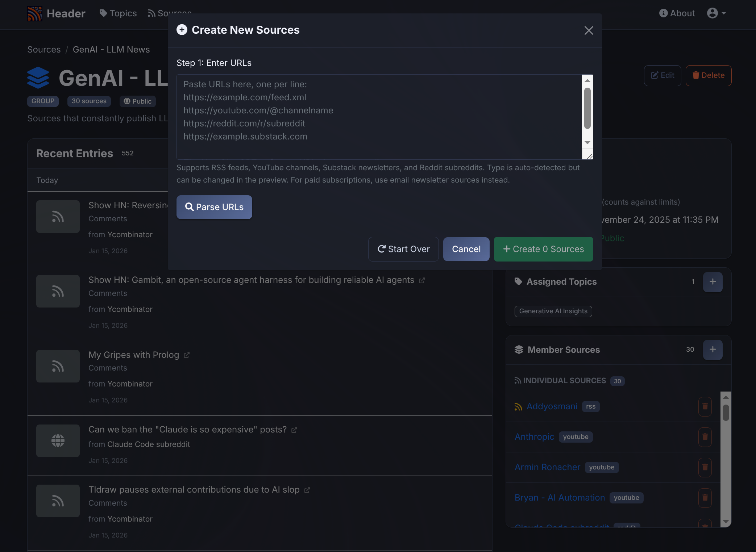
Task: Click Create 0 Sources button
Action: [x=543, y=249]
